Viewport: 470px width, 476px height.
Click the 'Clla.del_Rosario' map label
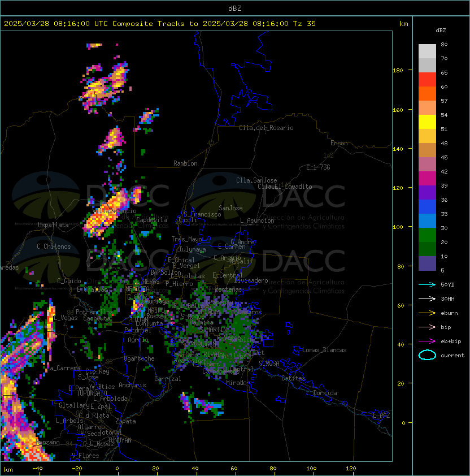tap(266, 128)
